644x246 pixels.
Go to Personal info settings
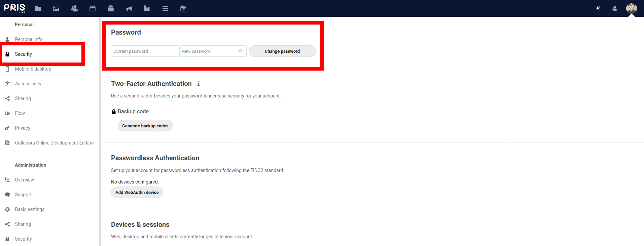click(29, 39)
